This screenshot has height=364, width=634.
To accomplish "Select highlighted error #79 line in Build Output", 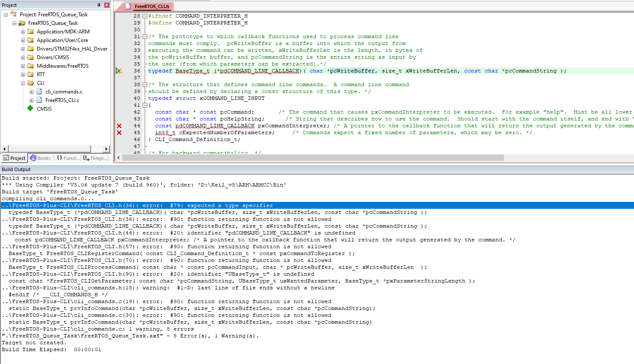I will click(317, 205).
